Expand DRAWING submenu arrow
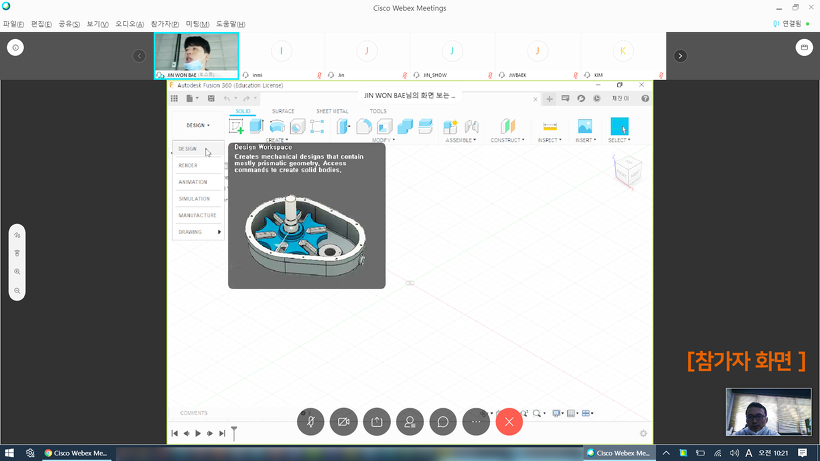Screen dimensions: 820x461 pos(219,232)
